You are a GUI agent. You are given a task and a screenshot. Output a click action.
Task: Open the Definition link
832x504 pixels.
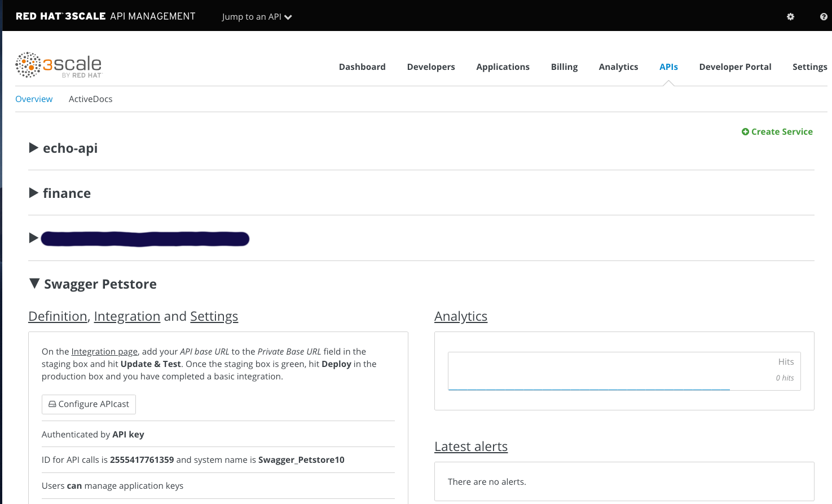coord(58,316)
